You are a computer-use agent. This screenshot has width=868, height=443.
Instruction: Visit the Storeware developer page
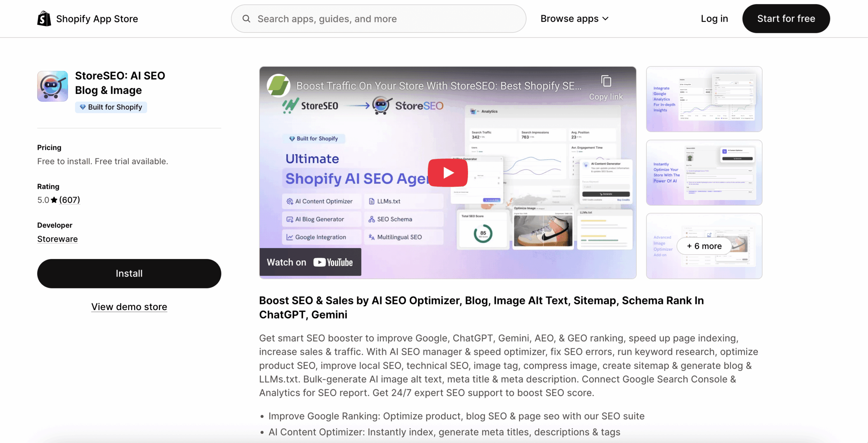click(57, 239)
